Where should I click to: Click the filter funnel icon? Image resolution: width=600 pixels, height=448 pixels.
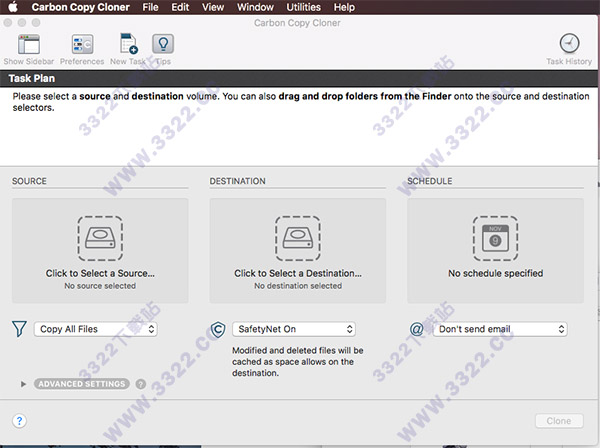click(19, 329)
